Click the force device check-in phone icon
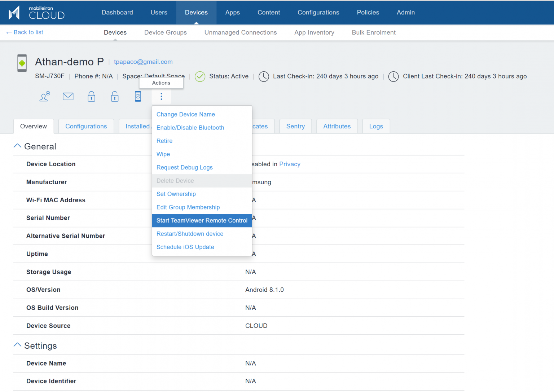 [138, 96]
